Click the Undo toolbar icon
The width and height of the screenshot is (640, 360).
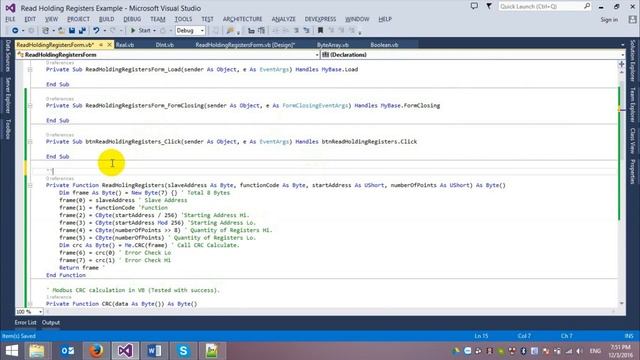pyautogui.click(x=96, y=31)
